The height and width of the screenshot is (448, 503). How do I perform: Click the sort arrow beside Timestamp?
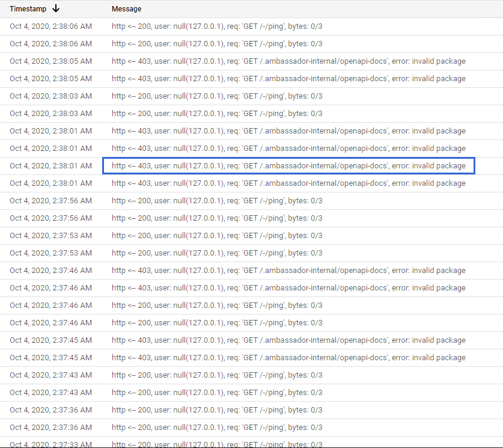tap(56, 8)
